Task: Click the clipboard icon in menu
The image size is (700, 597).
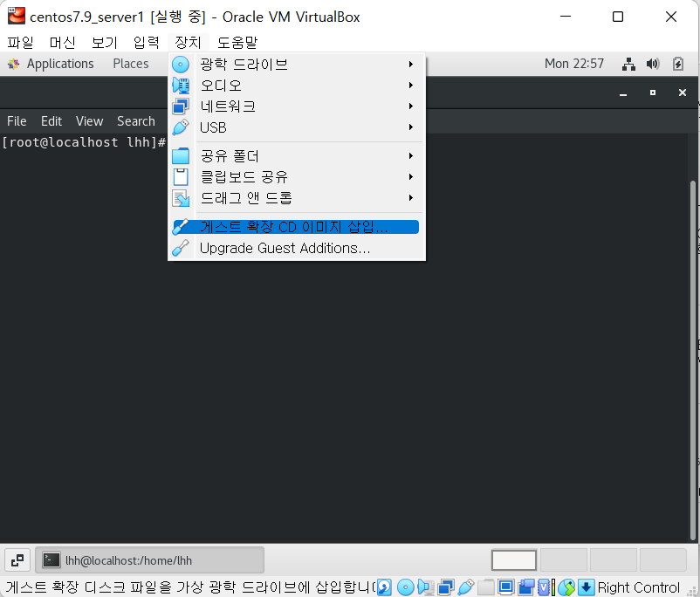Action: point(181,177)
